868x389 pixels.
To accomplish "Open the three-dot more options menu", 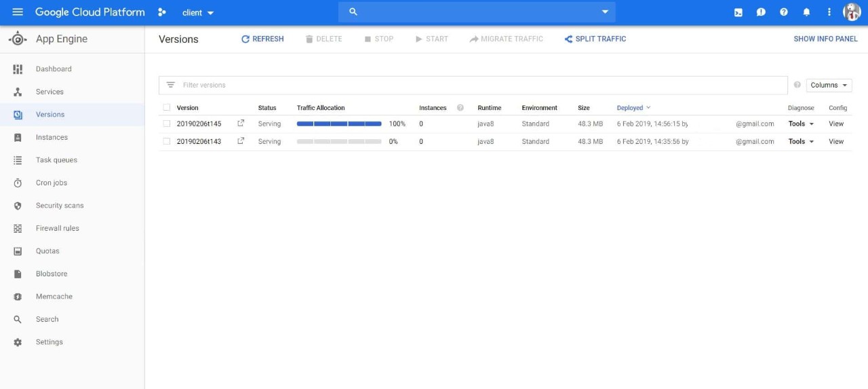I will click(x=829, y=12).
